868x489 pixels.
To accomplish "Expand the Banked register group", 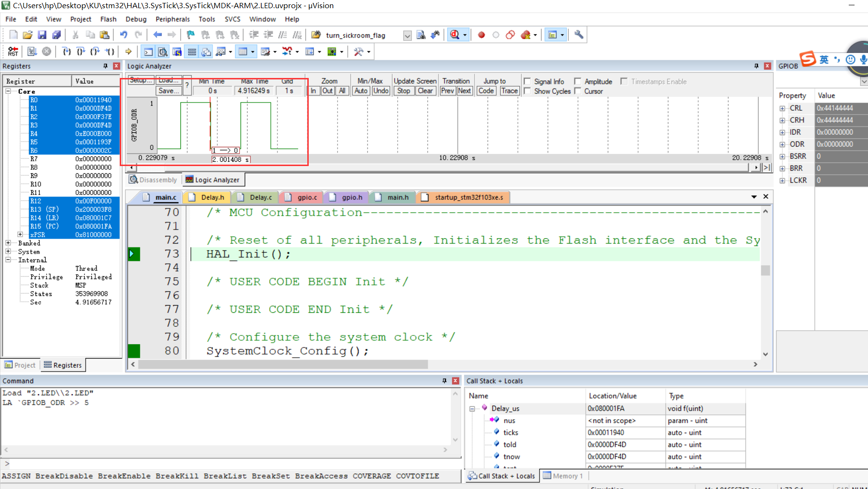I will click(x=8, y=243).
